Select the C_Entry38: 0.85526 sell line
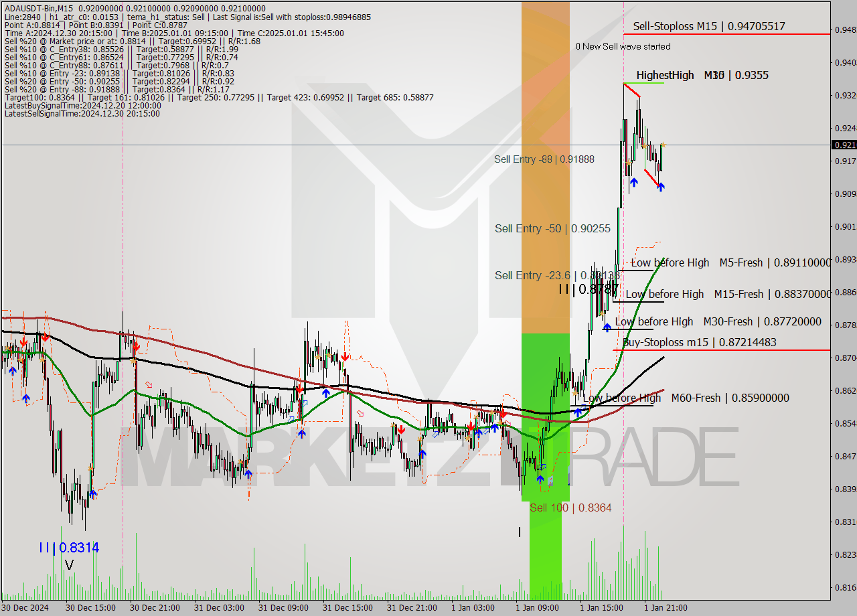 coord(121,50)
